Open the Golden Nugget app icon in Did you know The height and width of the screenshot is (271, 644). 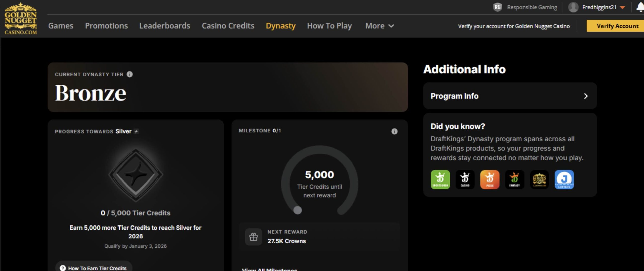click(539, 179)
